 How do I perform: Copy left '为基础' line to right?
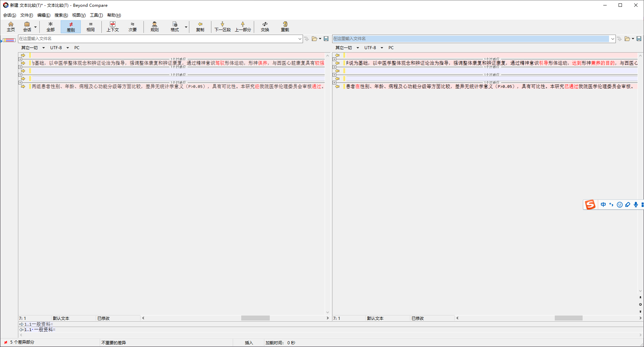(x=23, y=63)
